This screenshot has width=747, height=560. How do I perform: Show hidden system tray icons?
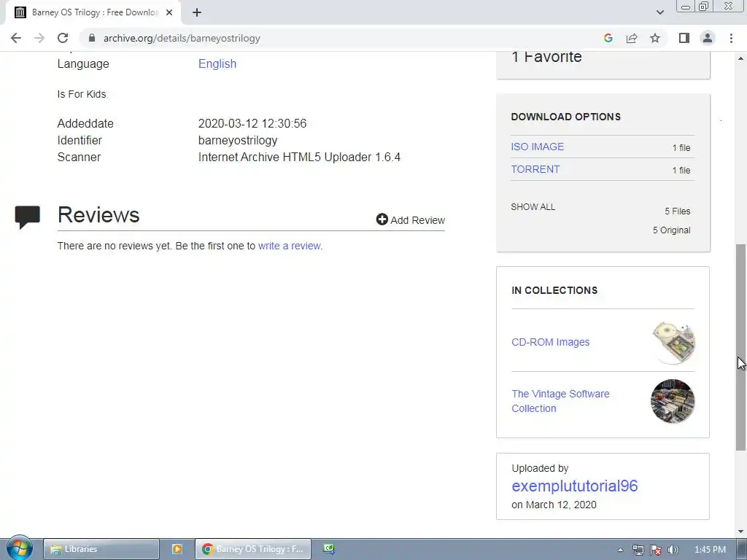click(620, 550)
